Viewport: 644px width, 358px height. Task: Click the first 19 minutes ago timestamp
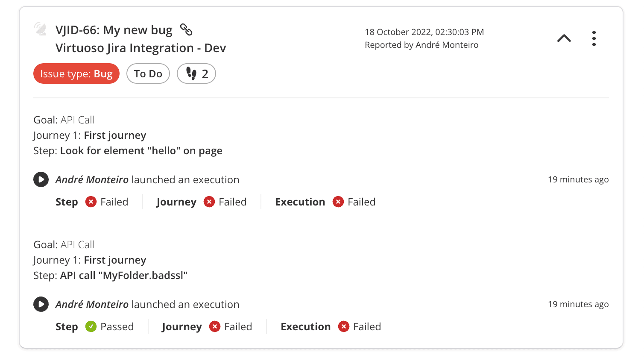click(578, 179)
